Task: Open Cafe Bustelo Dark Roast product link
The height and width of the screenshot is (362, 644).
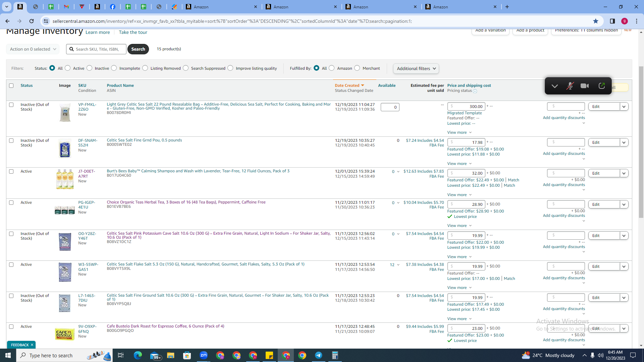Action: coord(165,326)
